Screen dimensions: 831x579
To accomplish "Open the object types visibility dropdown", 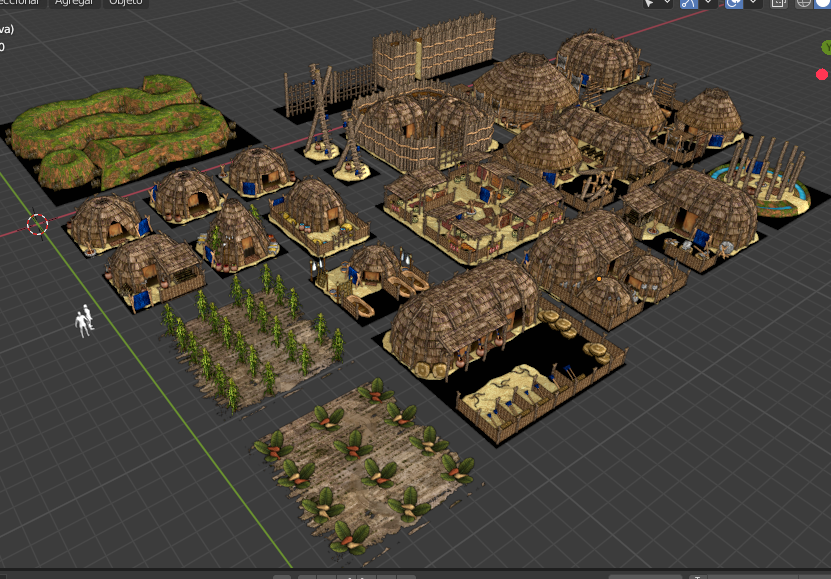I will coord(655,3).
